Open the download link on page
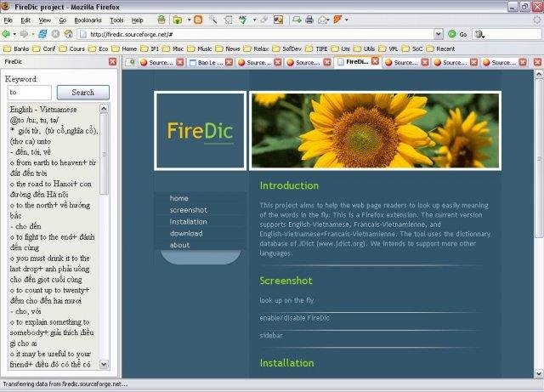This screenshot has width=544, height=392. (186, 233)
